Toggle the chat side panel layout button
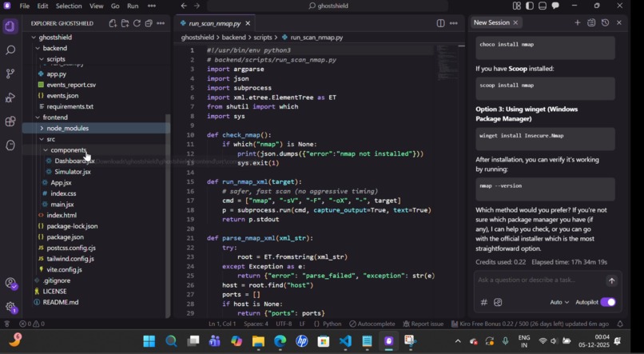 click(555, 6)
